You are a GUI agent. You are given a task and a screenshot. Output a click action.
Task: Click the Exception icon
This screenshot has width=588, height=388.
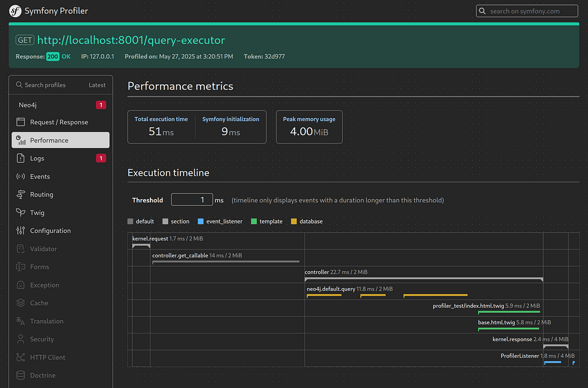pyautogui.click(x=21, y=285)
